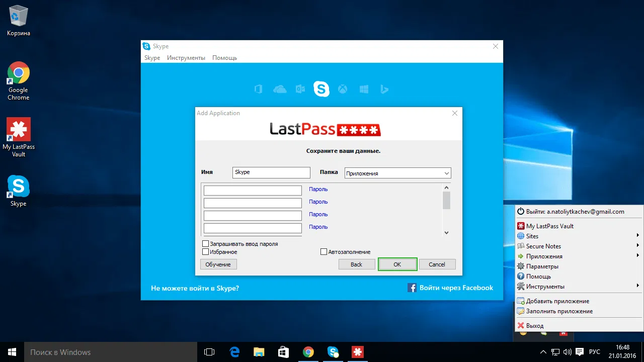
Task: Click the Имя field containing Skype
Action: pyautogui.click(x=271, y=172)
